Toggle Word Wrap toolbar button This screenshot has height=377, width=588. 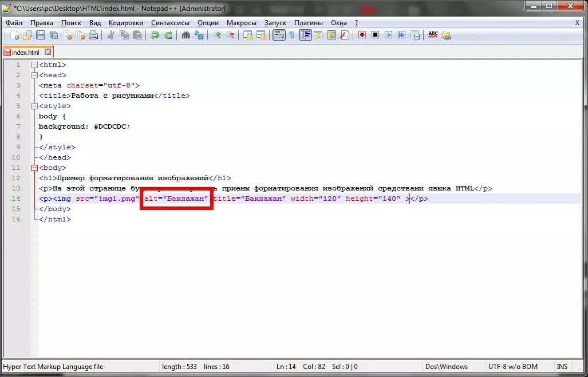click(x=279, y=35)
